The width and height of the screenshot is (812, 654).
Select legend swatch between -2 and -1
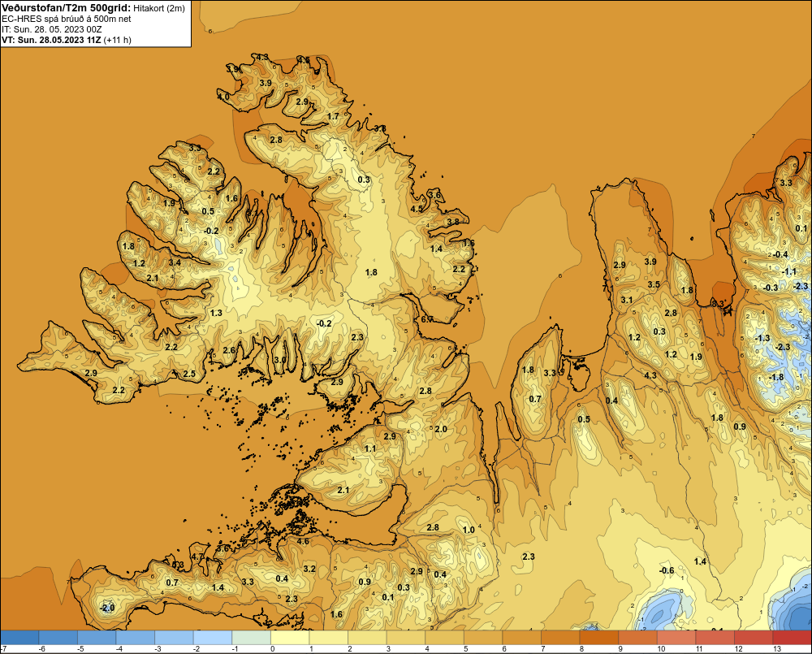coord(213,637)
